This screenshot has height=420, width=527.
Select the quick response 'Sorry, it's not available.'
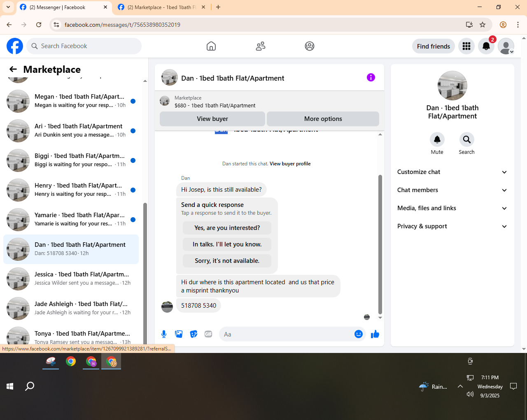click(227, 261)
